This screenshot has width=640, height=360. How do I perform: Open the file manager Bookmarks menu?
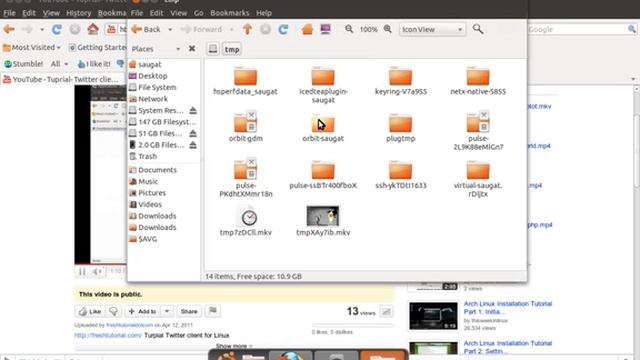pyautogui.click(x=230, y=13)
